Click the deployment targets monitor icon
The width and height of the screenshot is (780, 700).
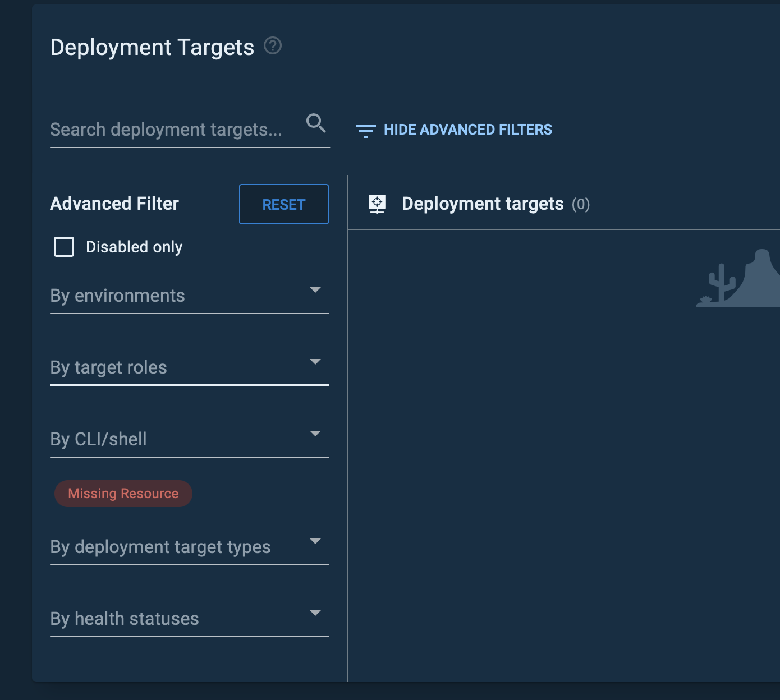377,204
